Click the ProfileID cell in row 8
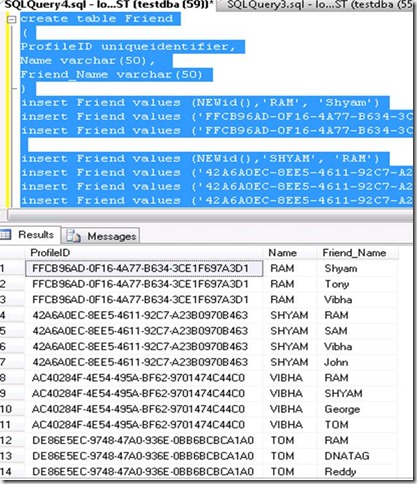Screen dimensions: 417x484 [x=144, y=378]
